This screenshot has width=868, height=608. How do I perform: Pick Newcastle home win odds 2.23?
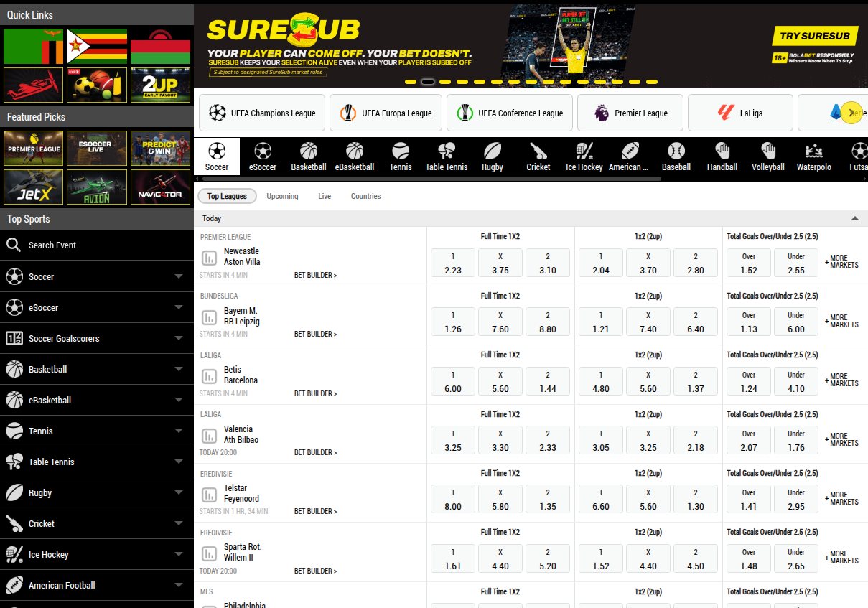[x=453, y=263]
